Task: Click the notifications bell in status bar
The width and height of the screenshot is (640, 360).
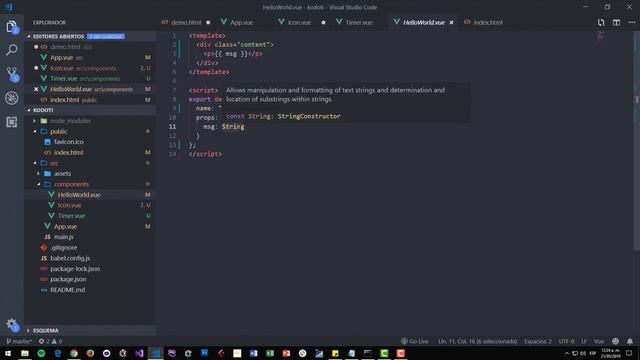Action: (630, 341)
